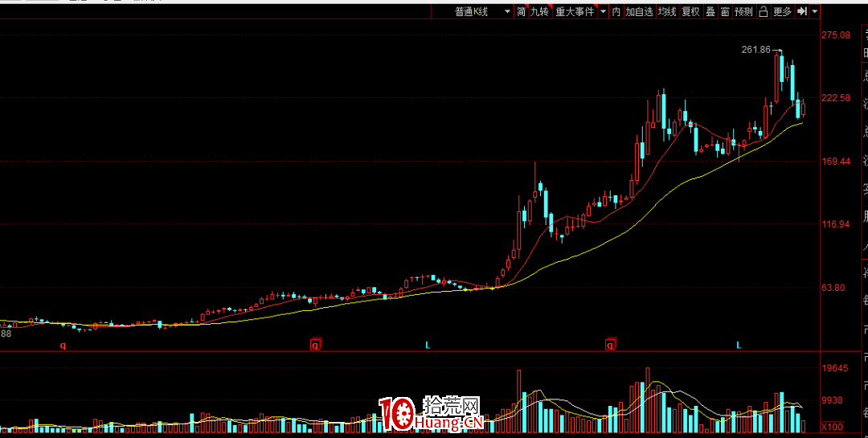Click the X100 volume multiplier label
The image size is (868, 438).
(832, 427)
